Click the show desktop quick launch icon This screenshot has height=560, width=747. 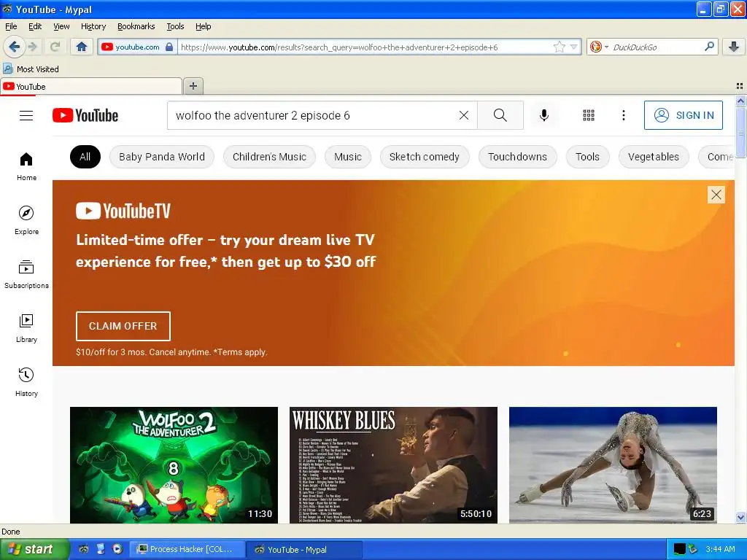(101, 549)
